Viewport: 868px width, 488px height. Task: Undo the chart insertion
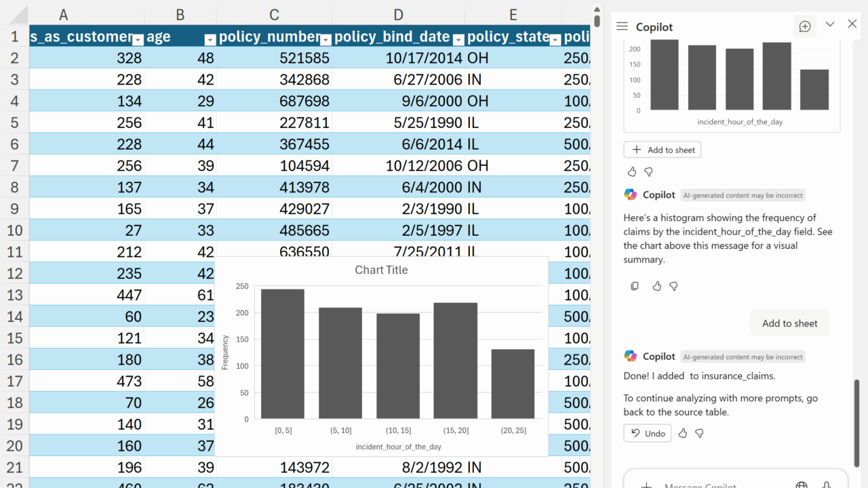648,433
